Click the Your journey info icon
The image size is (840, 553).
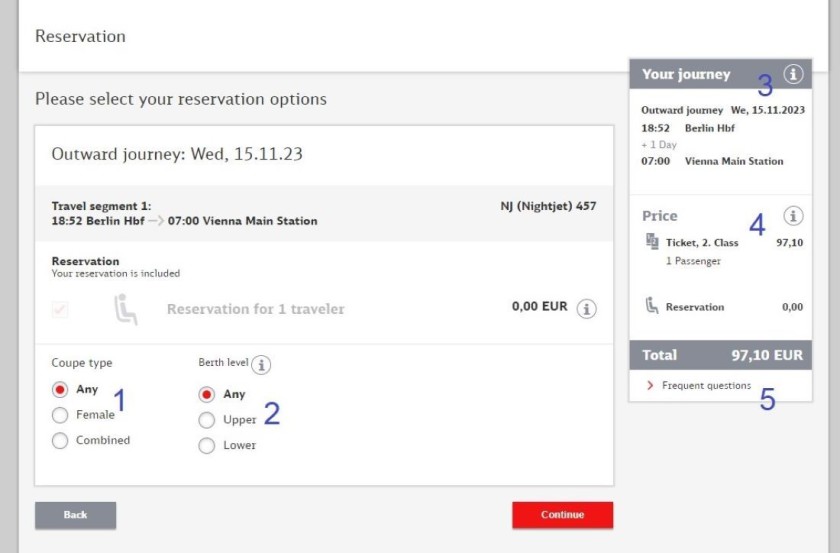(x=793, y=74)
